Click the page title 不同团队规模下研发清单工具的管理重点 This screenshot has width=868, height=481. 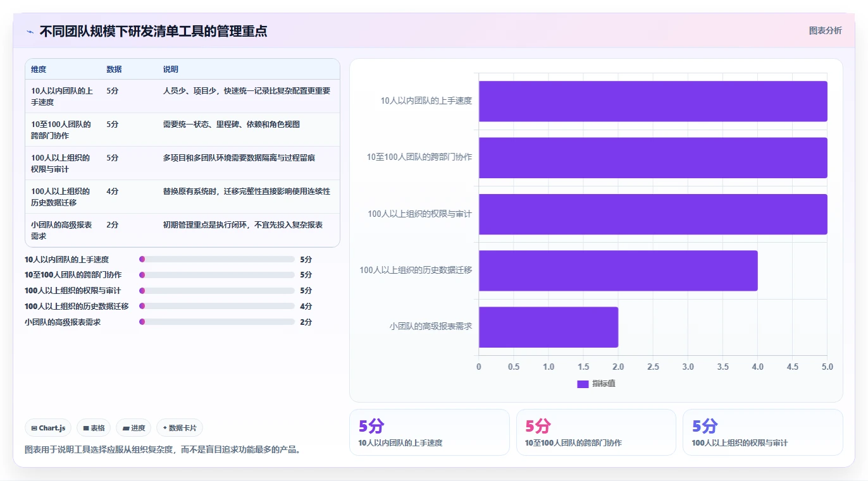click(153, 31)
